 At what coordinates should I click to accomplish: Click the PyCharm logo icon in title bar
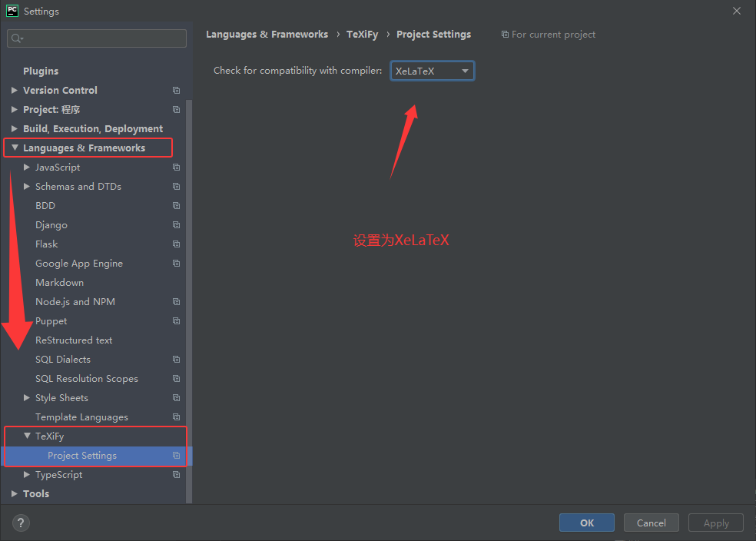tap(12, 11)
